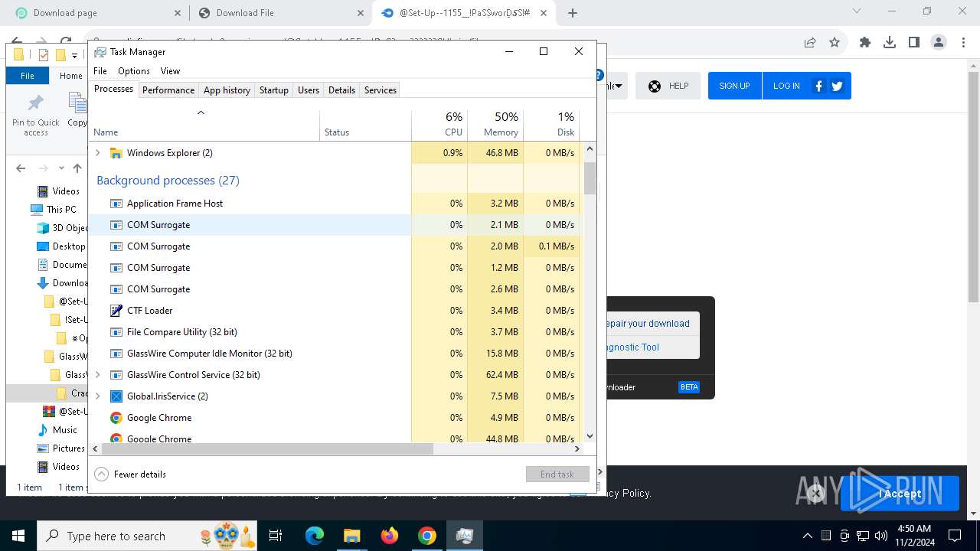The height and width of the screenshot is (551, 980).
Task: Expand the Global.IrisService (2) group
Action: pos(97,396)
